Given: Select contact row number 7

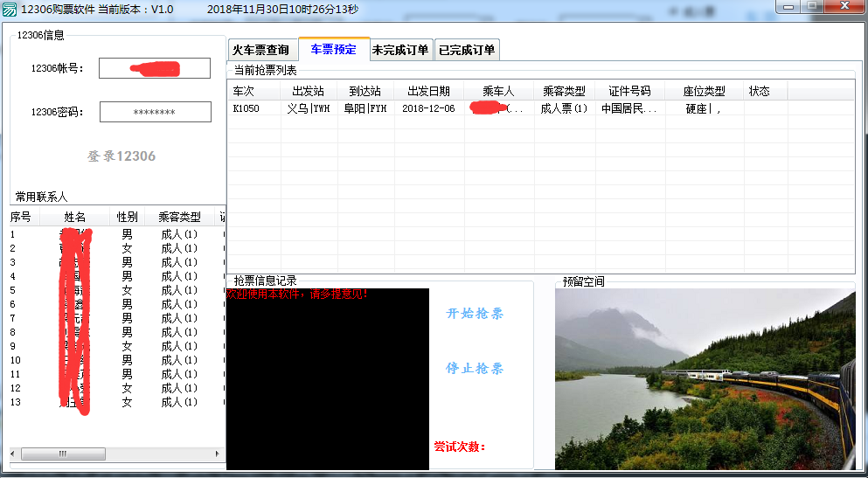Looking at the screenshot, I should pos(116,318).
